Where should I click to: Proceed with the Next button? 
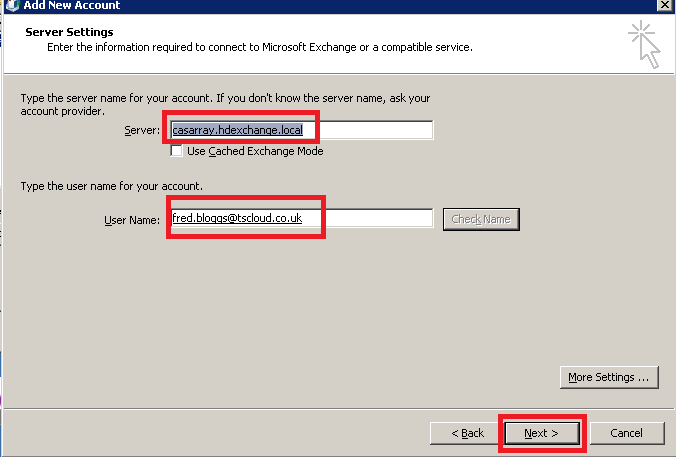[541, 433]
